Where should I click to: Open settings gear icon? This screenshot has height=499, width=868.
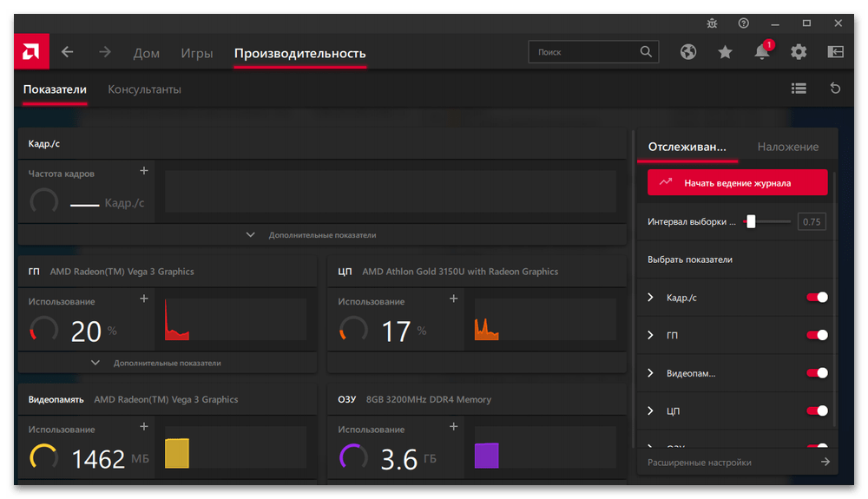coord(799,52)
